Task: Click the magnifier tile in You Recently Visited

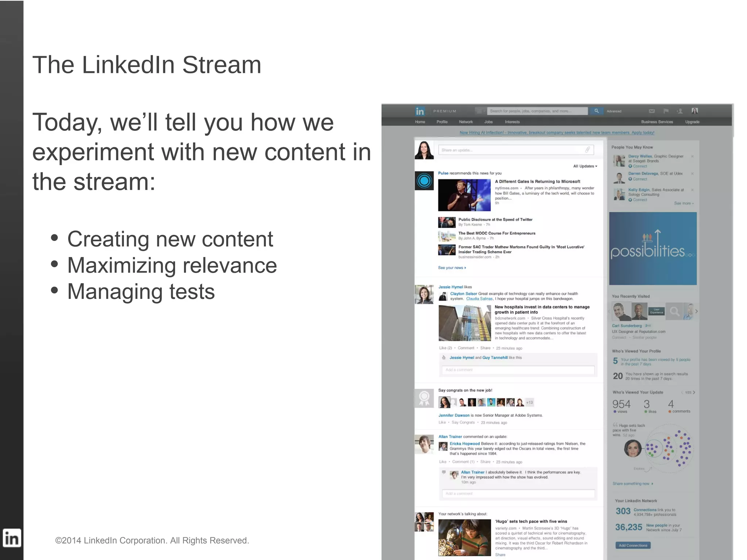Action: pyautogui.click(x=674, y=311)
